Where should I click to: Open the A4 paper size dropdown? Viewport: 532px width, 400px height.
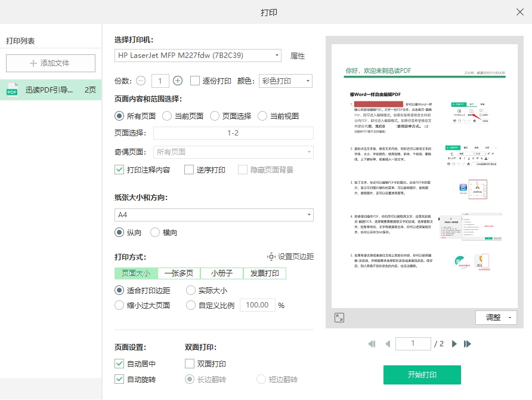pos(214,214)
